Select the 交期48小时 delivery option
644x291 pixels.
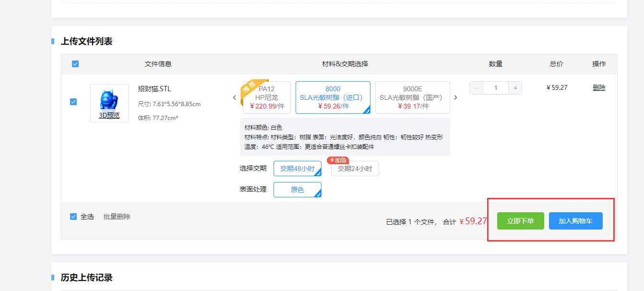pyautogui.click(x=297, y=169)
